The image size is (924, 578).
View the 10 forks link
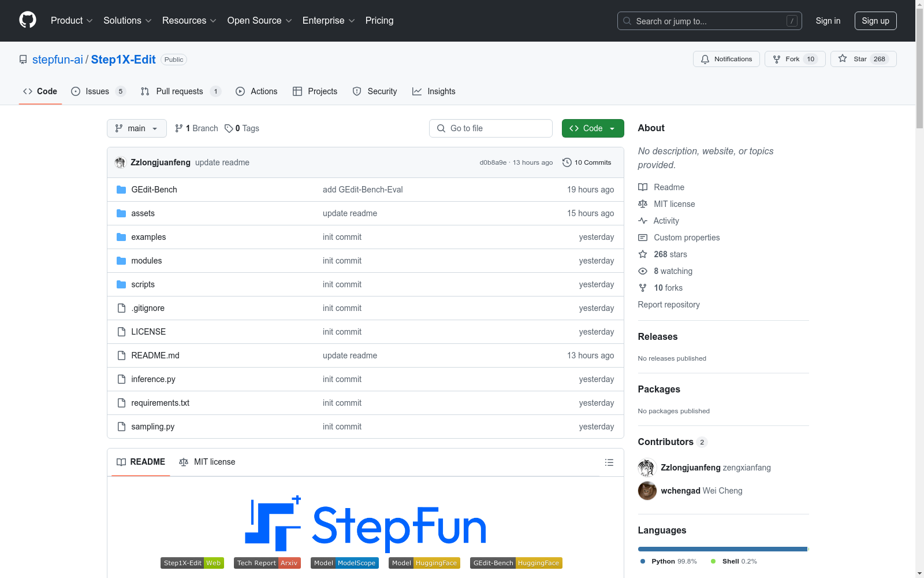point(660,288)
